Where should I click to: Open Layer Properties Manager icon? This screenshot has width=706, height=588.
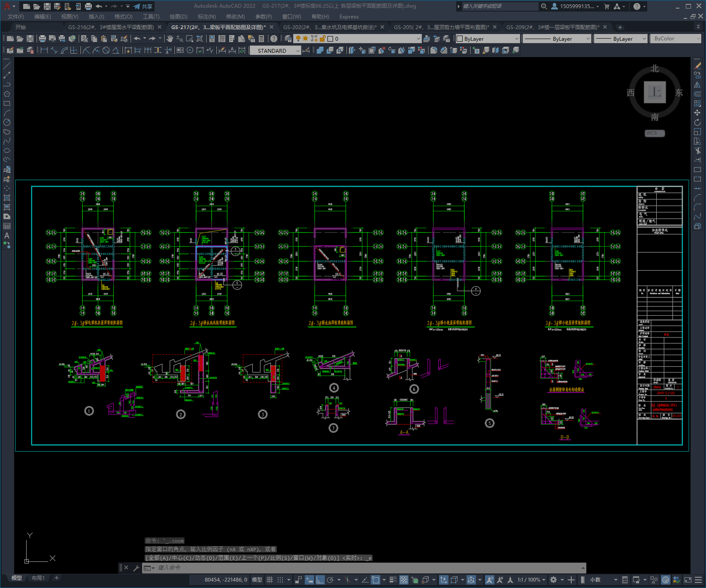coord(288,39)
